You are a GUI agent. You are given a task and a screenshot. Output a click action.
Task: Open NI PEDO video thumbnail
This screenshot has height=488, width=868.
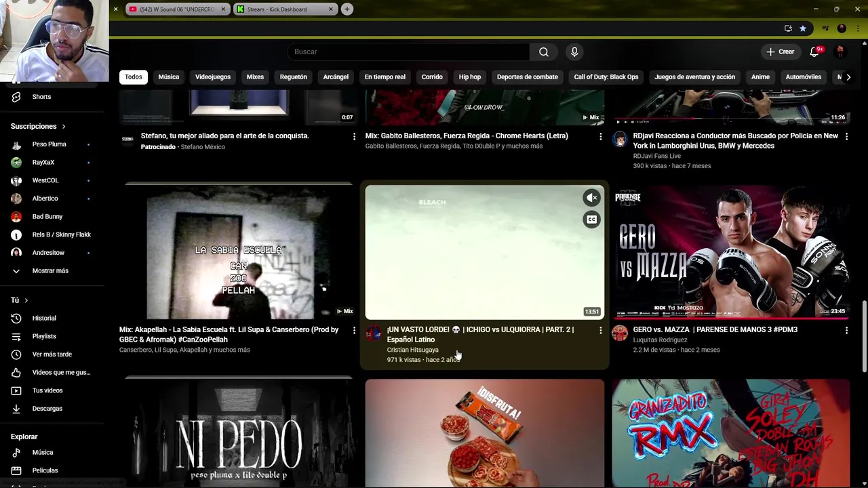[x=236, y=433]
